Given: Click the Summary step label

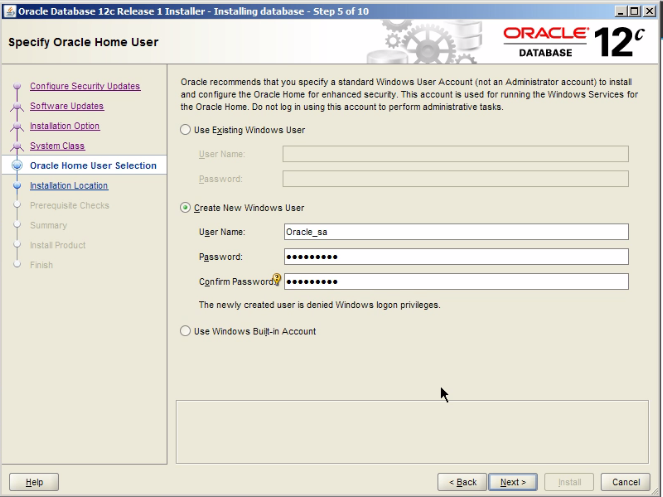Looking at the screenshot, I should (48, 225).
